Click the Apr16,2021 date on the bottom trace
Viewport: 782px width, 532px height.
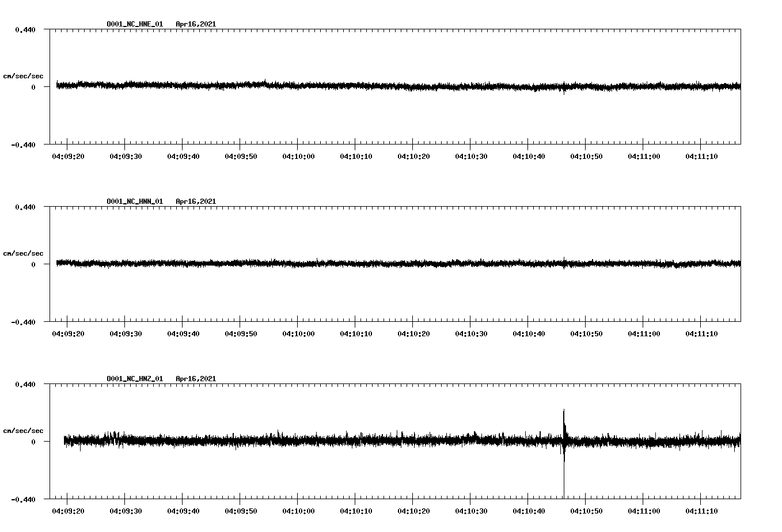pyautogui.click(x=196, y=378)
